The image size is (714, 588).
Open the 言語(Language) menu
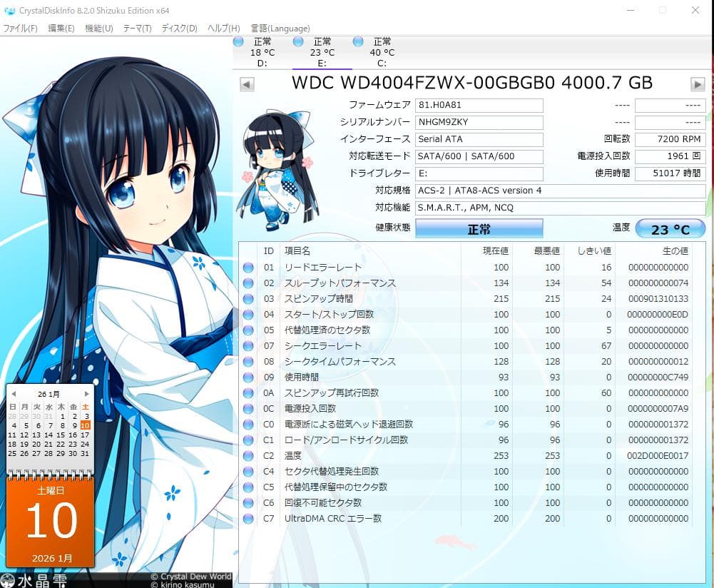pos(280,28)
